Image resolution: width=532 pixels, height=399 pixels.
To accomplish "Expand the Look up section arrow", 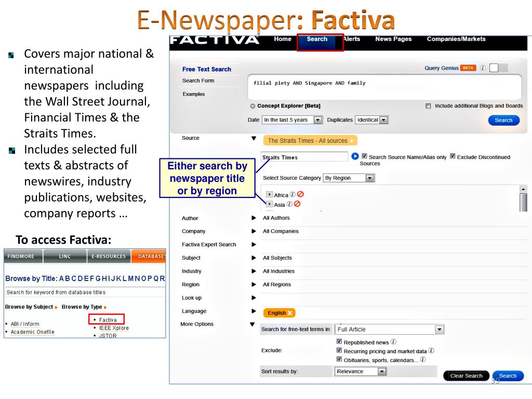I will click(x=254, y=298).
